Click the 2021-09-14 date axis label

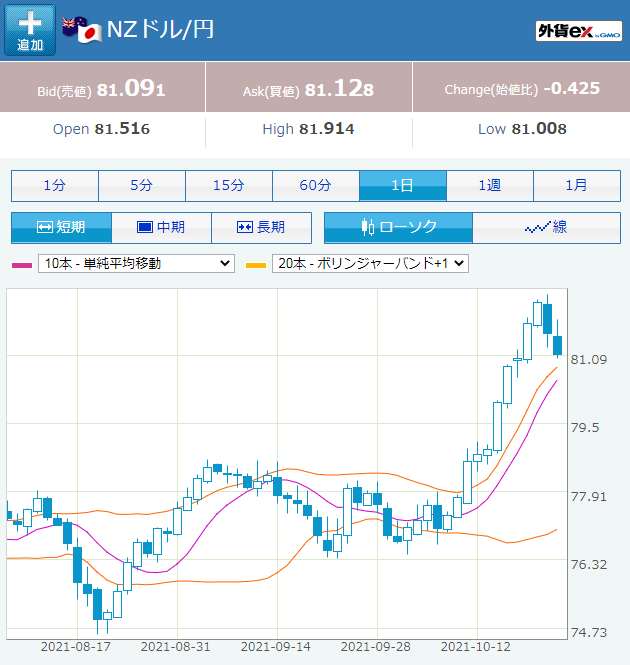276,647
